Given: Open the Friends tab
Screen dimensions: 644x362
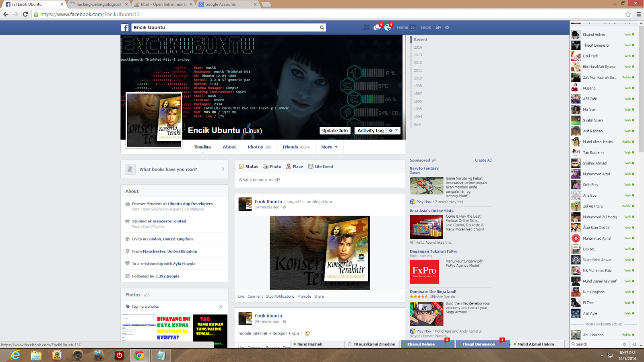Looking at the screenshot, I should point(296,147).
